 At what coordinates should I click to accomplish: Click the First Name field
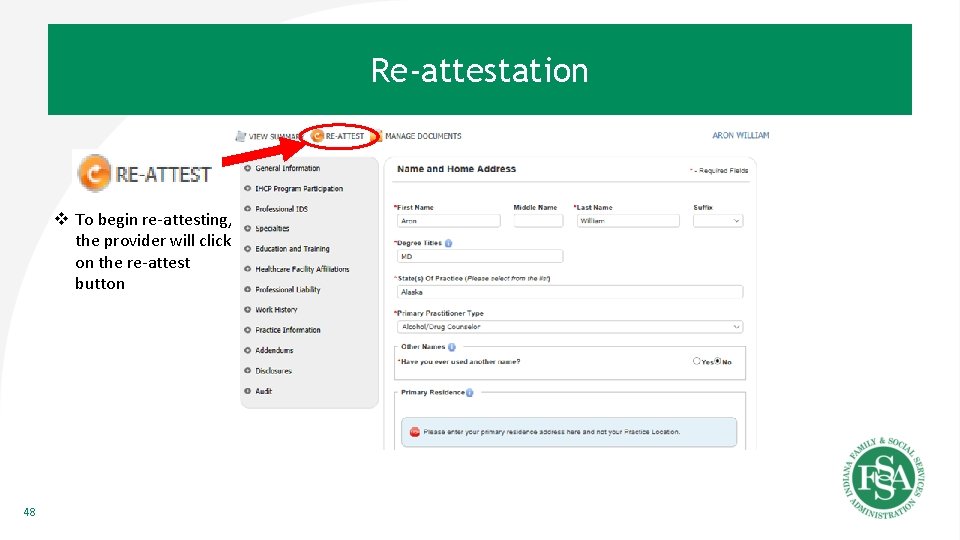point(448,220)
